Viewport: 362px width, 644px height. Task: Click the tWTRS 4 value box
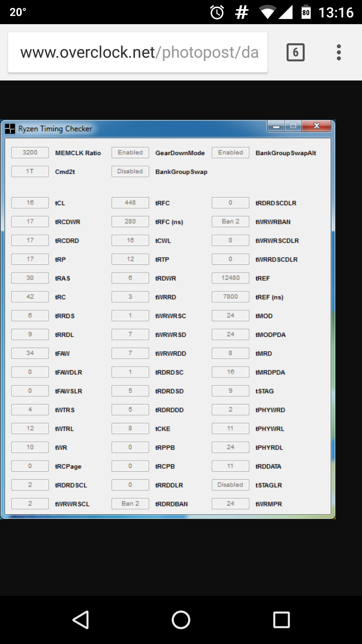point(30,410)
